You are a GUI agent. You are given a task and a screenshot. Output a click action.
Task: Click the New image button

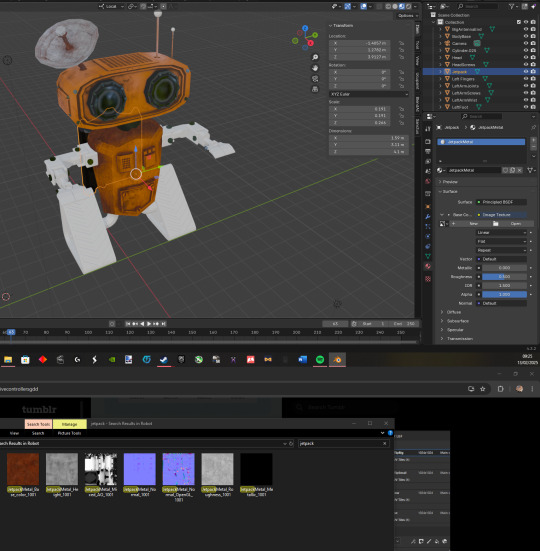pyautogui.click(x=471, y=223)
